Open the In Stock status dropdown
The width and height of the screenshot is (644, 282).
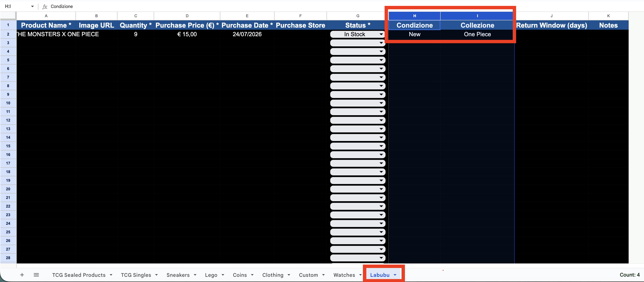(381, 34)
